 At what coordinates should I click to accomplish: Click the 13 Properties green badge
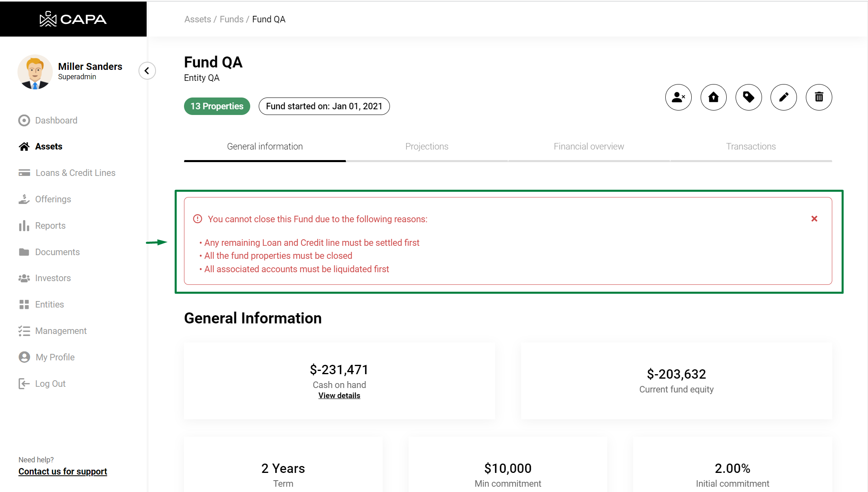pyautogui.click(x=217, y=106)
